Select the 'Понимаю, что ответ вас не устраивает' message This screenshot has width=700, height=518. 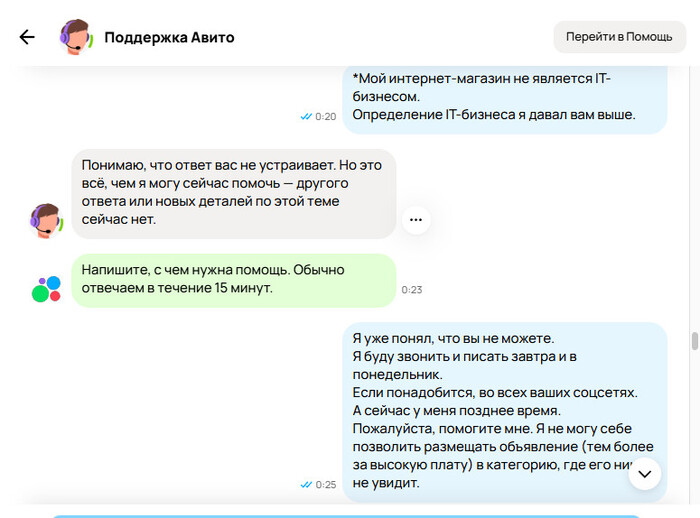click(x=234, y=193)
